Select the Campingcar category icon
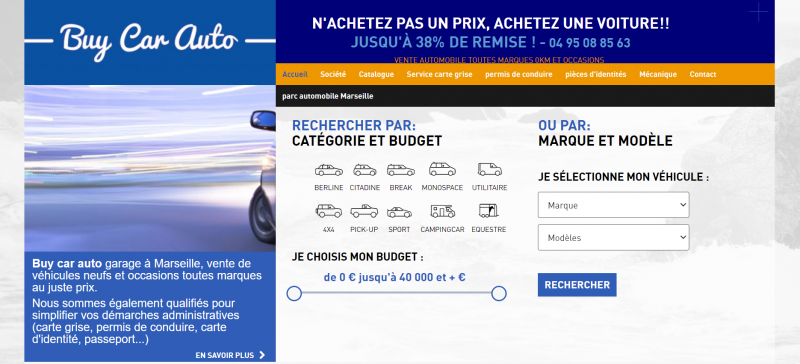This screenshot has width=800, height=364. point(442,211)
